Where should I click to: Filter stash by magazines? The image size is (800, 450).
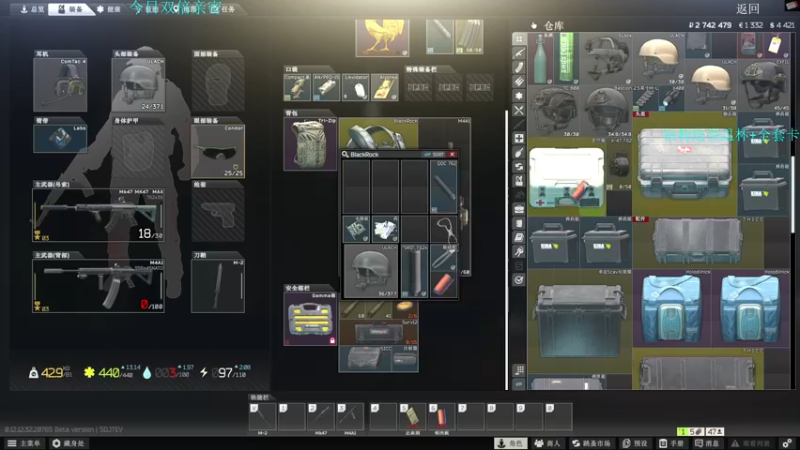[x=519, y=67]
